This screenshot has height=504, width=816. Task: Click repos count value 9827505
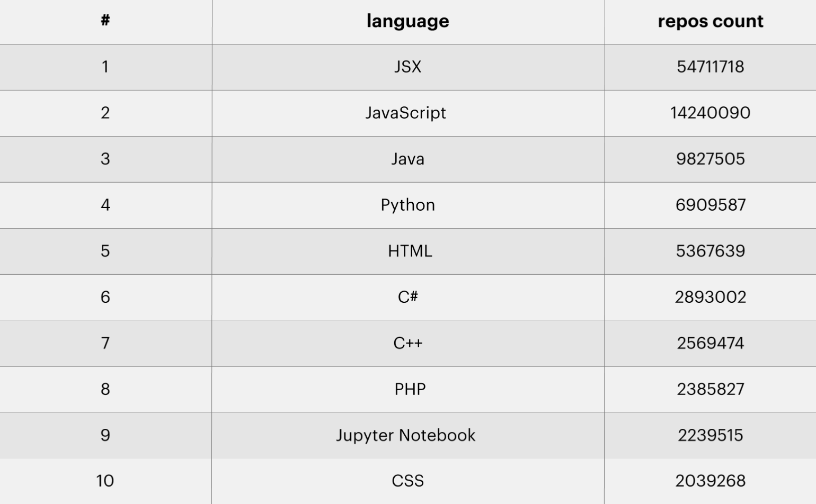pyautogui.click(x=710, y=159)
